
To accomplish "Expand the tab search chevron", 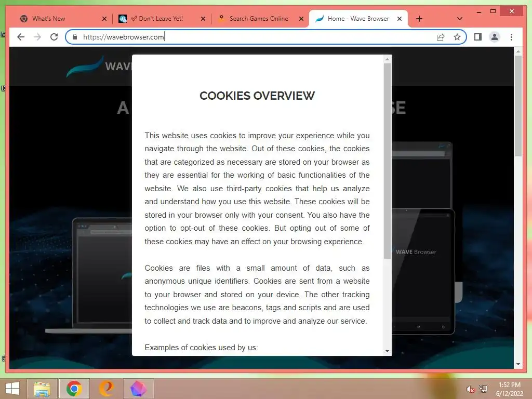I will (x=460, y=19).
